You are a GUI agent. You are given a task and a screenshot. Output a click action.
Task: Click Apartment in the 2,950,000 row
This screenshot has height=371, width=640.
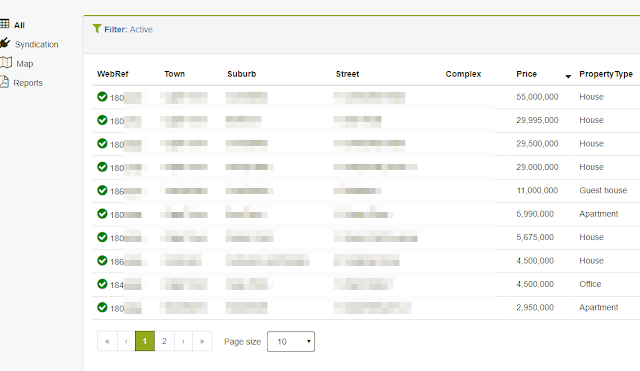[x=599, y=307]
